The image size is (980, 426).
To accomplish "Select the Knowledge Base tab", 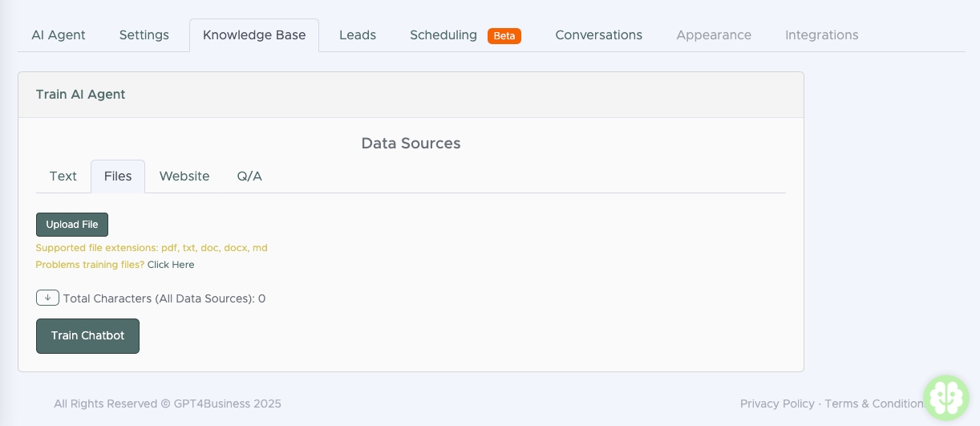I will (254, 35).
